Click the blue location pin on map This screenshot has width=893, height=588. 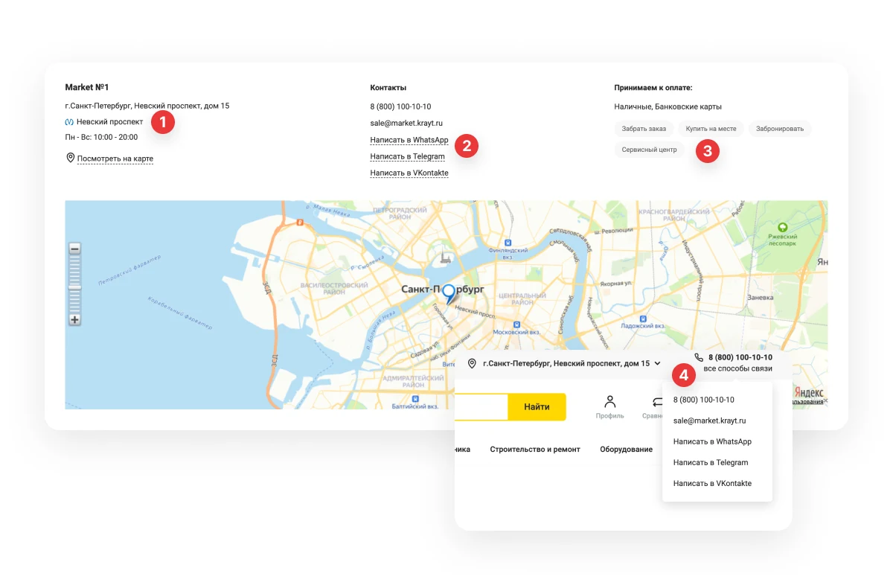(x=448, y=294)
